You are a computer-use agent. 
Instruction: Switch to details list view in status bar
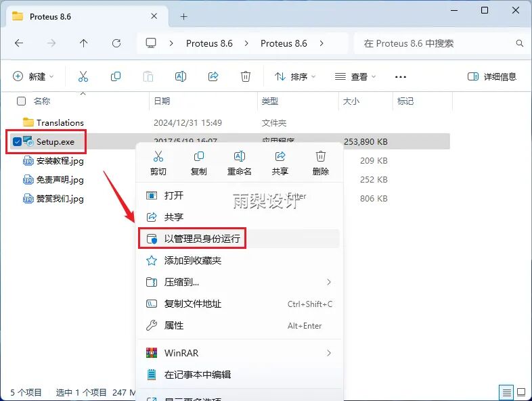[506, 392]
